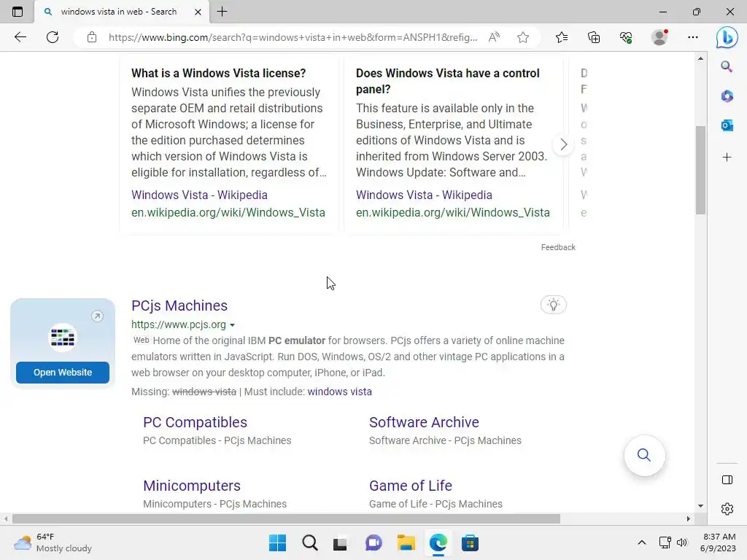Click the address bar URL field
Screen dimensions: 747x560
293,37
